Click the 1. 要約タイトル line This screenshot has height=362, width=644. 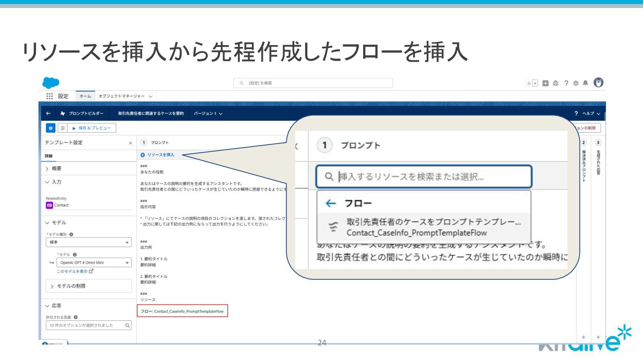click(x=154, y=259)
